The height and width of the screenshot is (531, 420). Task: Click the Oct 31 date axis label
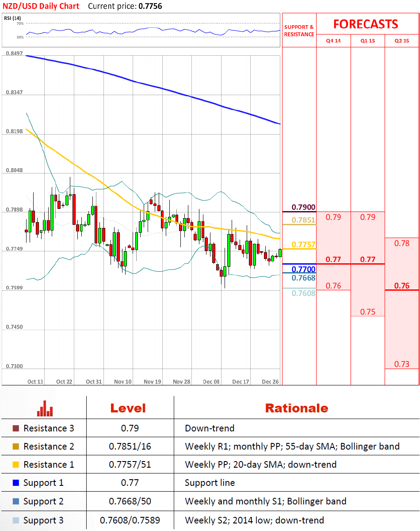coord(94,381)
